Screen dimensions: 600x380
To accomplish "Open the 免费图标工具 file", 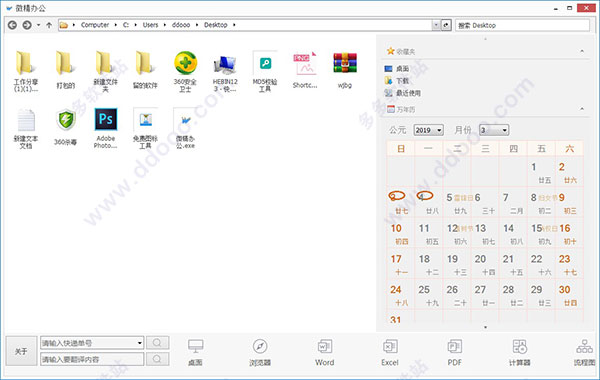I will [x=145, y=129].
